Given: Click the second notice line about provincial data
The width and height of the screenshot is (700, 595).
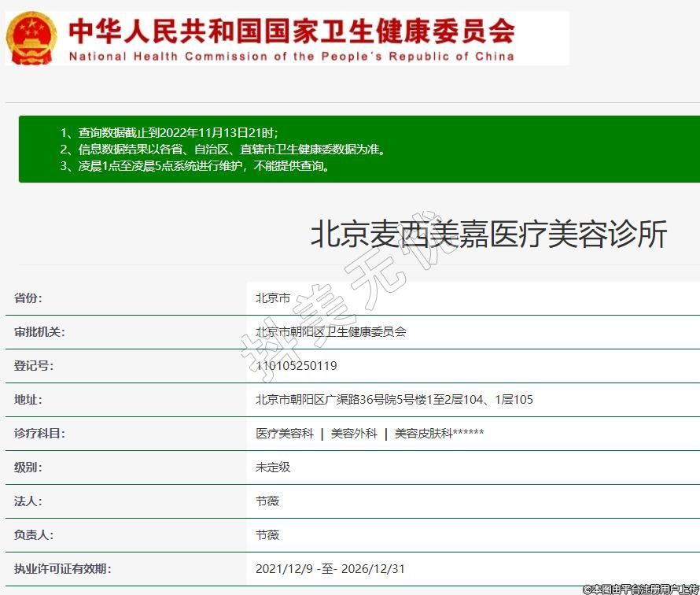Looking at the screenshot, I should coord(223,149).
